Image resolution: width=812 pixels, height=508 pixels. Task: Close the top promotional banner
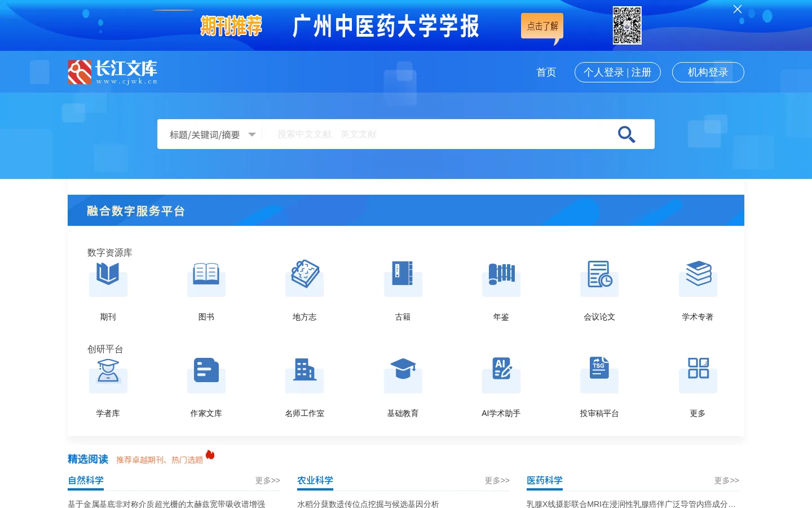click(x=738, y=9)
